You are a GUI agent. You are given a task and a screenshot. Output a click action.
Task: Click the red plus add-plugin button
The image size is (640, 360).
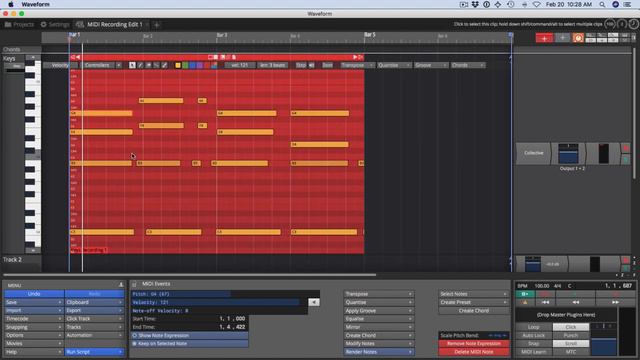pos(544,38)
